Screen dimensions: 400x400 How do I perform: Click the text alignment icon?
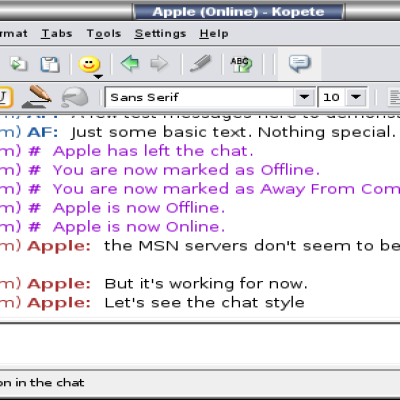[x=394, y=97]
